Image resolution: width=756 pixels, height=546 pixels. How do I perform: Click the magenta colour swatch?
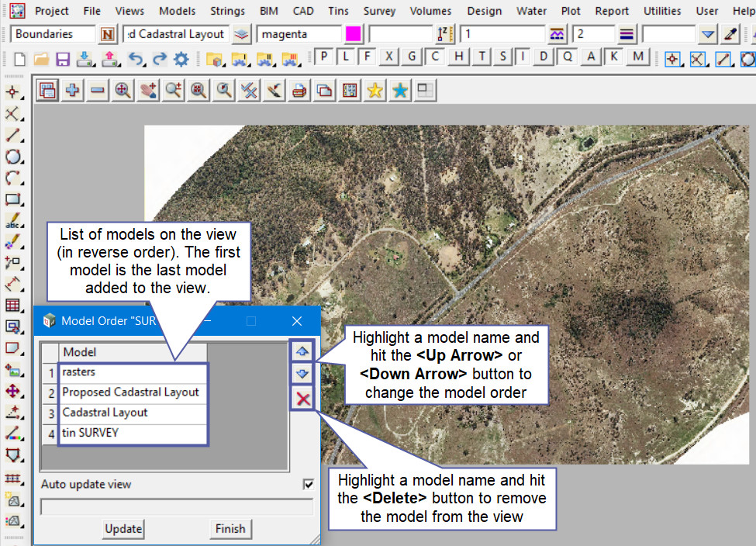353,34
